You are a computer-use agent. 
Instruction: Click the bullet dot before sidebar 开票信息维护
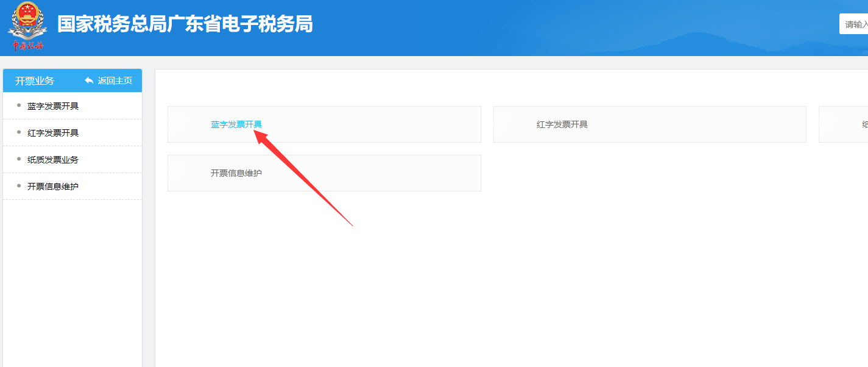point(19,186)
